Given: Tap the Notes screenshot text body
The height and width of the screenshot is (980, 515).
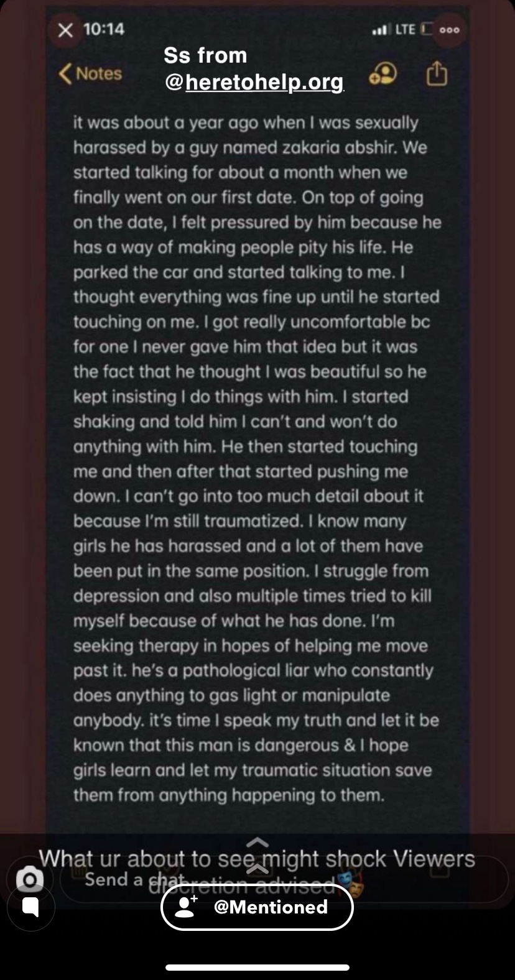Looking at the screenshot, I should tap(257, 459).
